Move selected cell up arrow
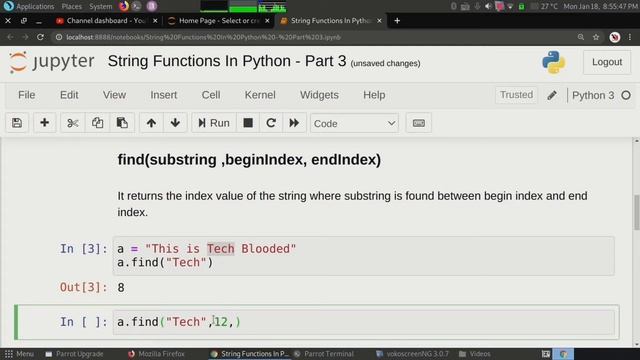The image size is (640, 360). coord(151,123)
